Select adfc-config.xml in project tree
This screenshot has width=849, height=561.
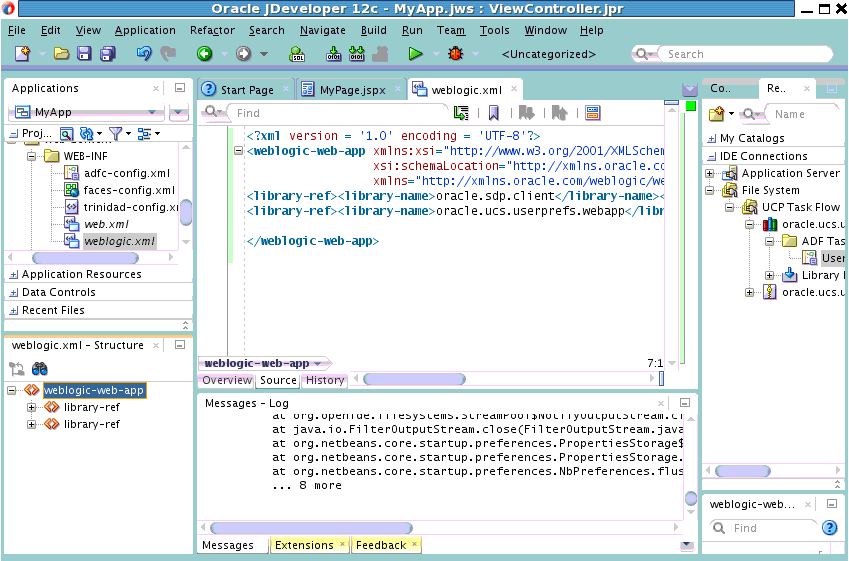[127, 173]
